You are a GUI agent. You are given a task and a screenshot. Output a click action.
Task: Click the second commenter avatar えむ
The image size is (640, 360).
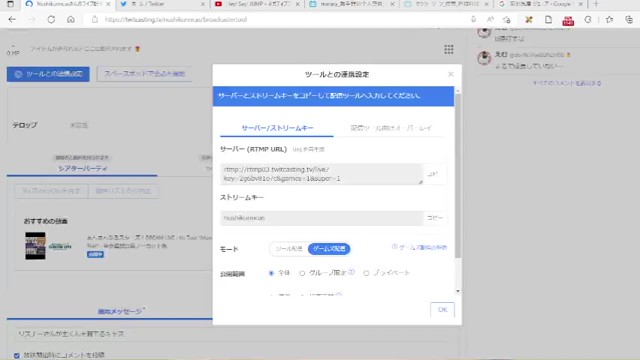tap(484, 58)
